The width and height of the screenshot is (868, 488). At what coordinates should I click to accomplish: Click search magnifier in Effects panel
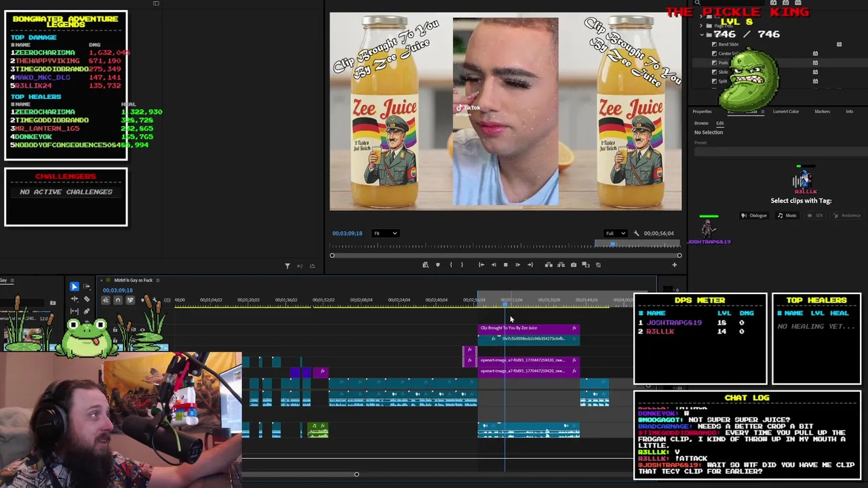pos(697,3)
